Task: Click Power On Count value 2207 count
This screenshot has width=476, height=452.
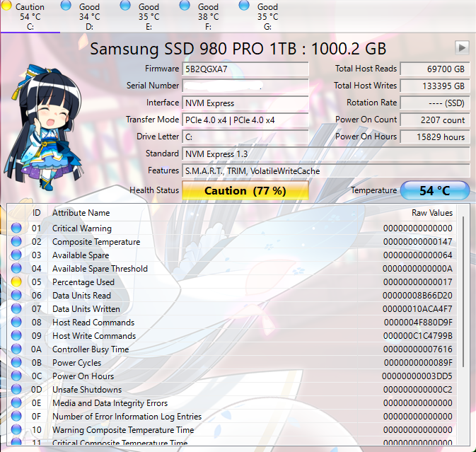Action: point(435,120)
